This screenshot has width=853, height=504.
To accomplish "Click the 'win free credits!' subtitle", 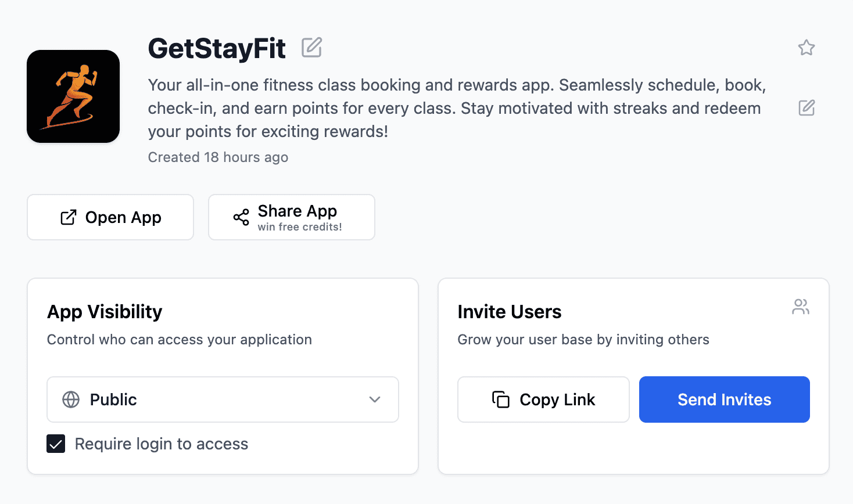I will coord(300,227).
